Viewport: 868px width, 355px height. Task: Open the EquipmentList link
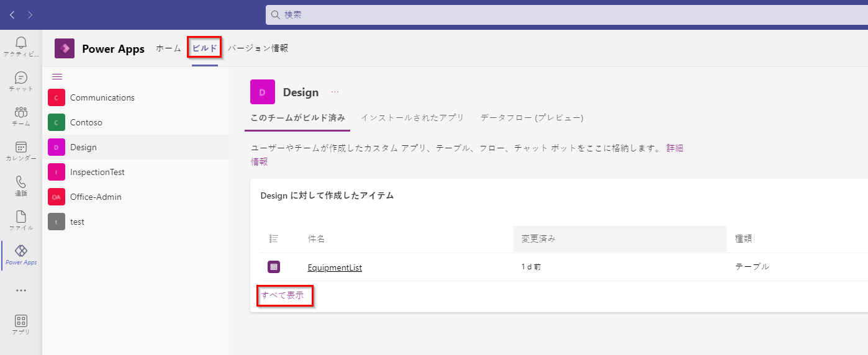(335, 268)
